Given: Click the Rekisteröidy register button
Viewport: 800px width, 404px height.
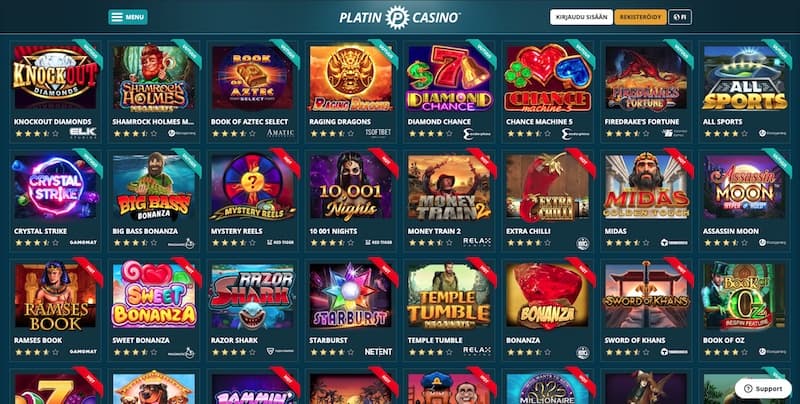Looking at the screenshot, I should tap(640, 17).
